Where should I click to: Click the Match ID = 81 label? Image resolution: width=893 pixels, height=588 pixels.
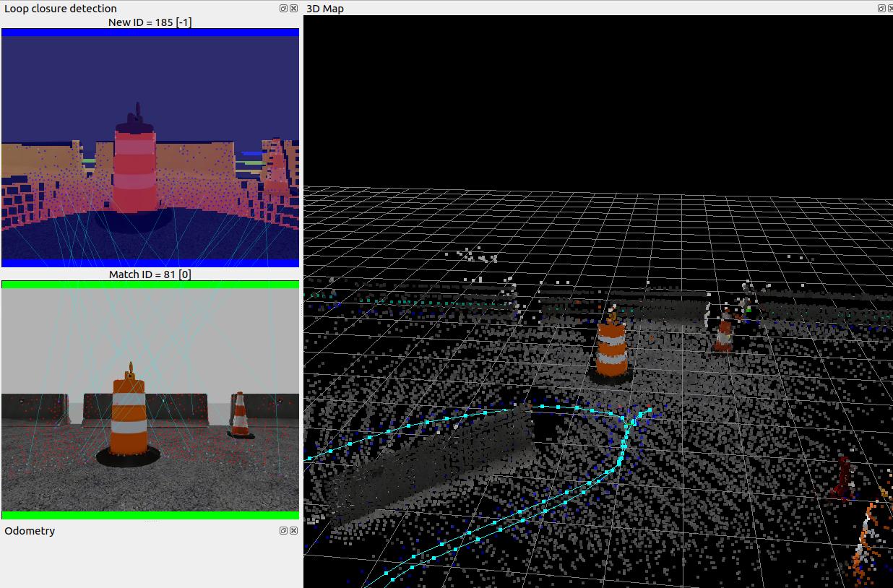pyautogui.click(x=150, y=274)
